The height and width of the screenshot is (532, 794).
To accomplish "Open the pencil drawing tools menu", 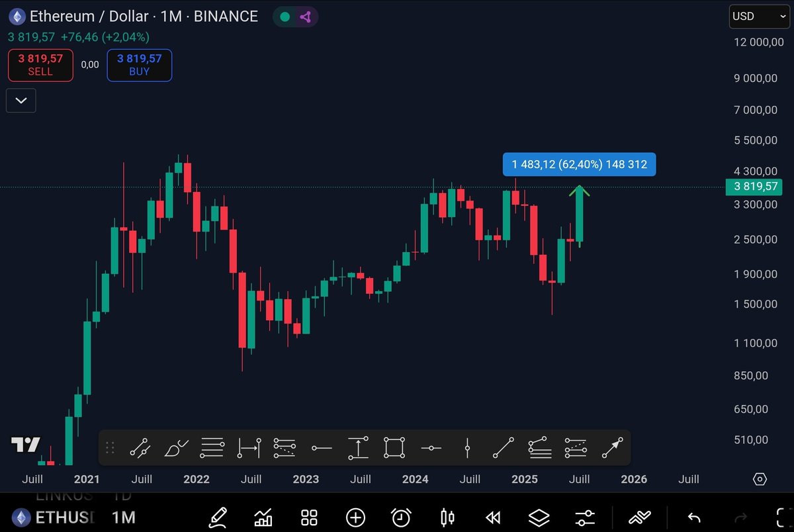I will pos(219,517).
